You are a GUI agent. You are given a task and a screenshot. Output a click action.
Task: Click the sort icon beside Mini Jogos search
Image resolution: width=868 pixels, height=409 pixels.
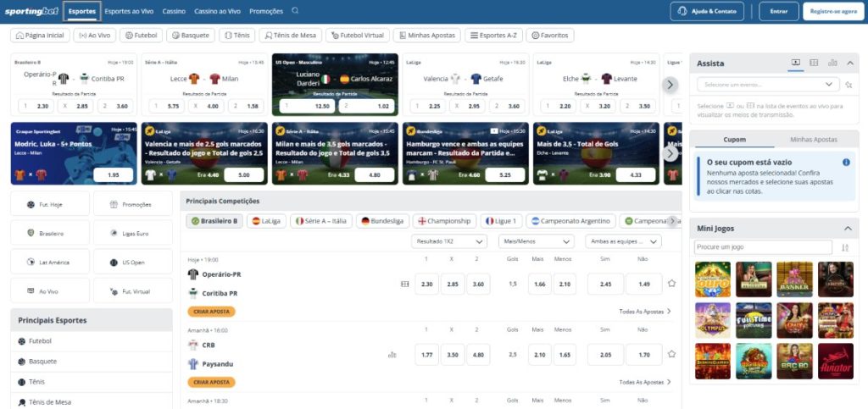845,247
